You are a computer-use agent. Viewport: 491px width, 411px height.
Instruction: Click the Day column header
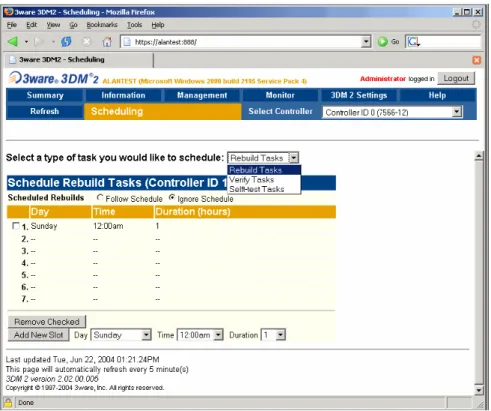[x=60, y=212]
